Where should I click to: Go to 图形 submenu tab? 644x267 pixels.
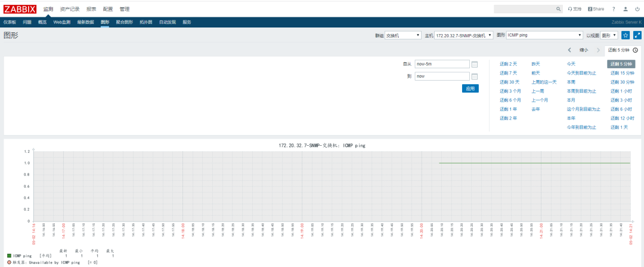pos(105,22)
